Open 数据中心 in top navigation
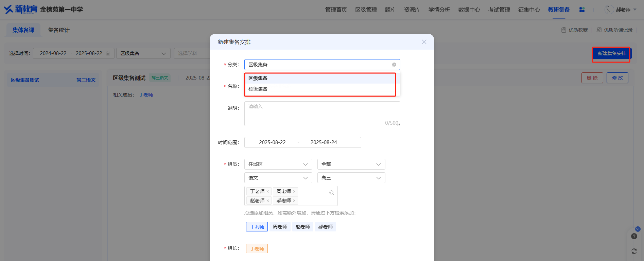 469,10
